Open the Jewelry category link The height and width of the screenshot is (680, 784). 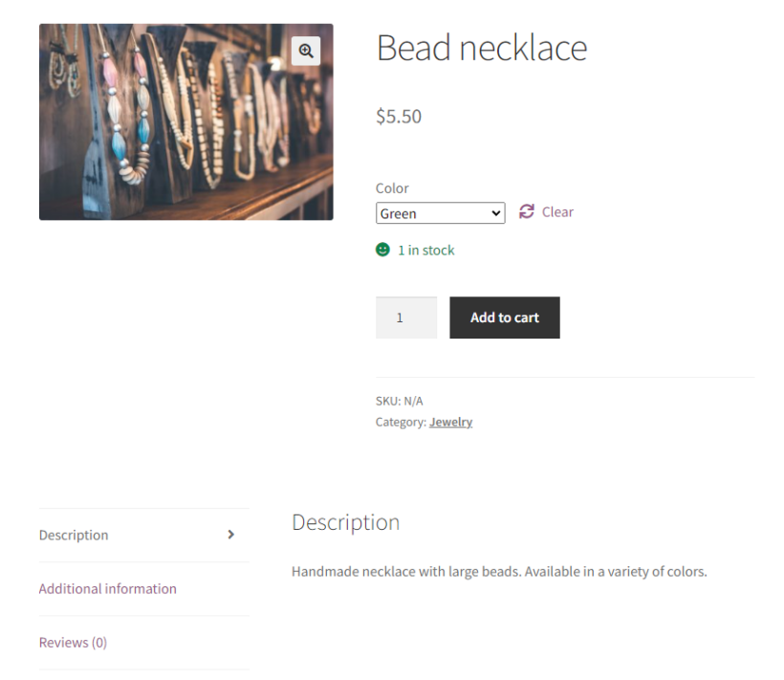(x=450, y=422)
